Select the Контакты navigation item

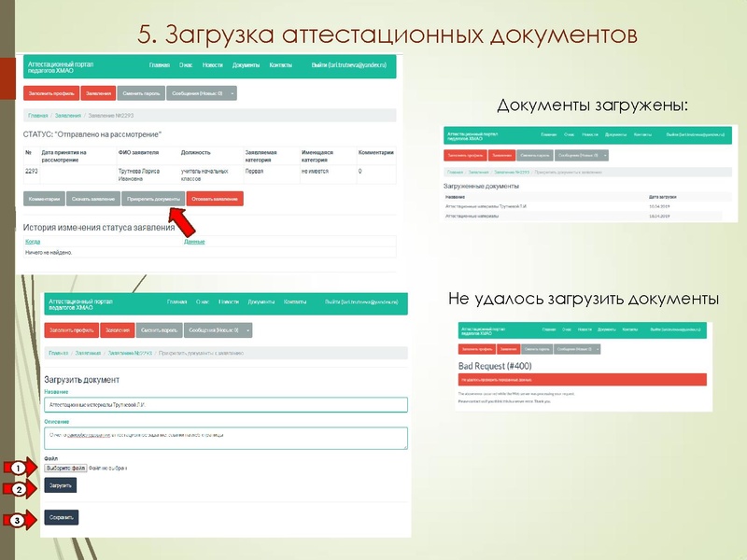point(279,65)
